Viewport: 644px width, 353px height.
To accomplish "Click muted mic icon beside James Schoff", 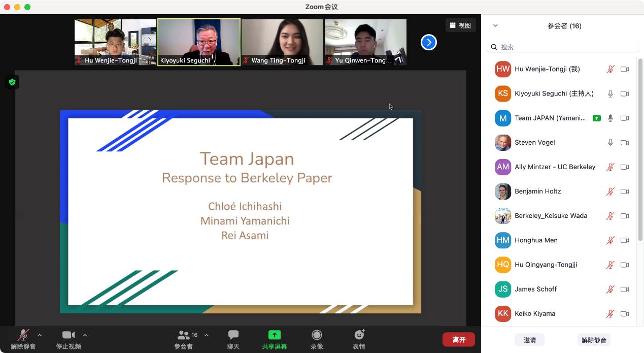I will [611, 290].
